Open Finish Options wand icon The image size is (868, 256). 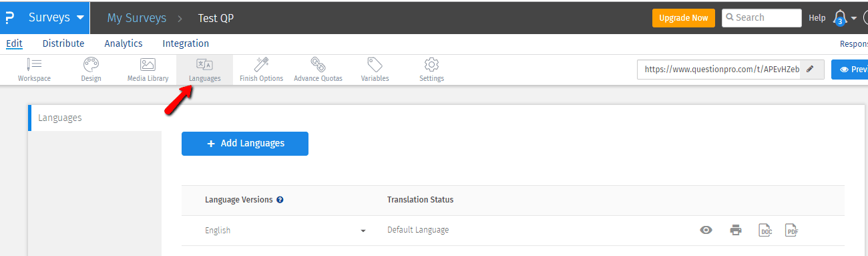click(261, 64)
